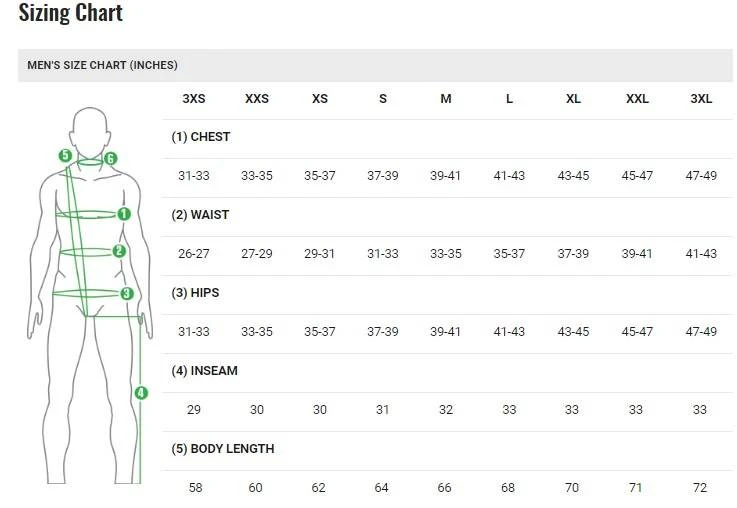737x508 pixels.
Task: Click the XXL size column header
Action: [x=637, y=99]
